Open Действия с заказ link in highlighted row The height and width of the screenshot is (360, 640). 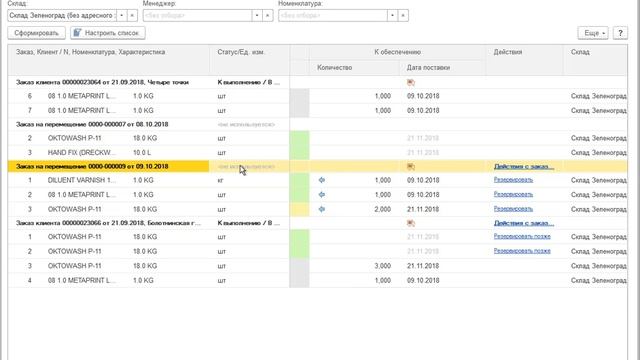[x=524, y=167]
